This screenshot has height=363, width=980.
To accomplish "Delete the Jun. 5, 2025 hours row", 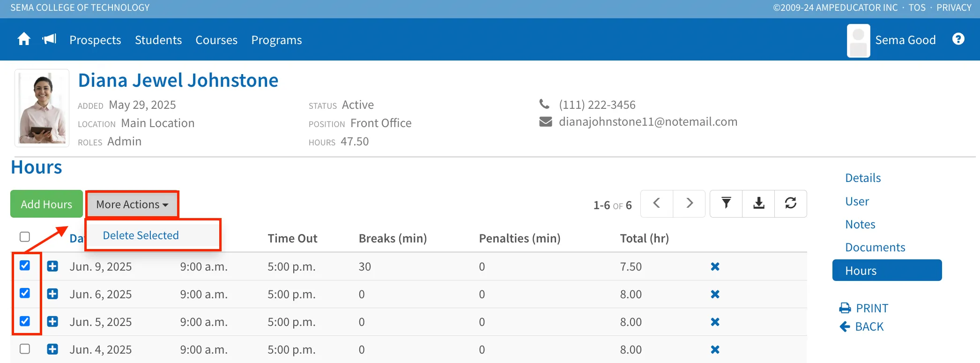I will [715, 322].
